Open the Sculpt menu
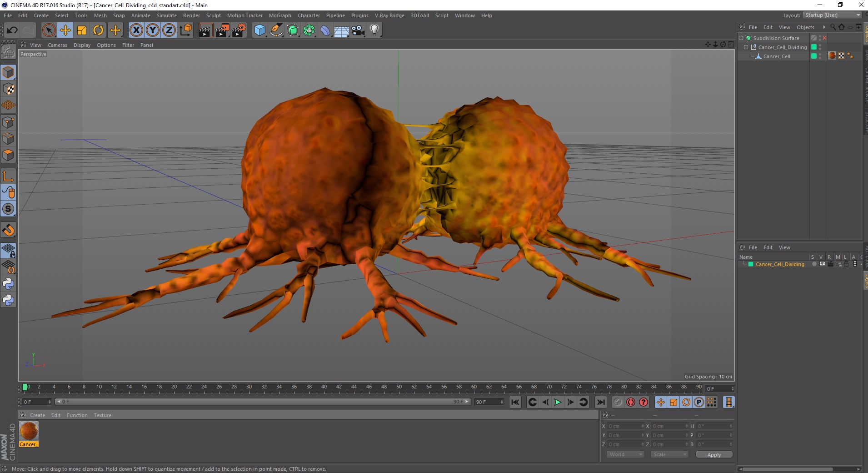The image size is (868, 473). pos(214,15)
